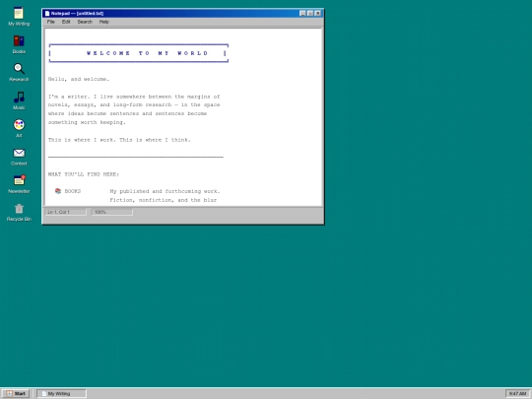Click the 'something worth keeping.' line
This screenshot has width=532, height=399.
coord(87,122)
